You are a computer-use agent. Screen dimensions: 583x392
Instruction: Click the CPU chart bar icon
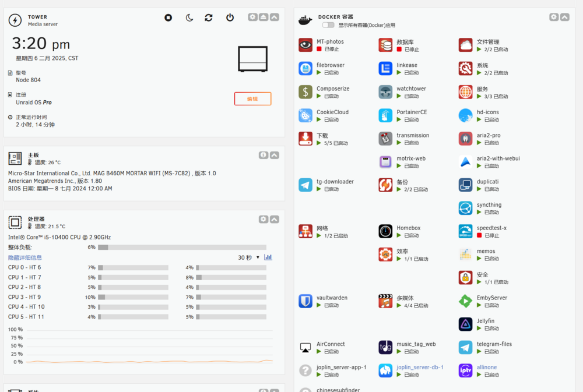tap(268, 257)
